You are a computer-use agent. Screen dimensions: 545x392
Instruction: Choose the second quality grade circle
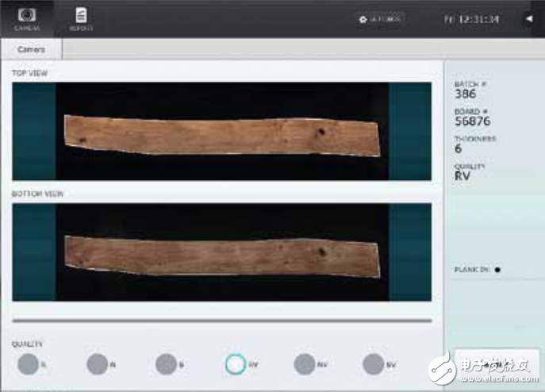(x=97, y=364)
